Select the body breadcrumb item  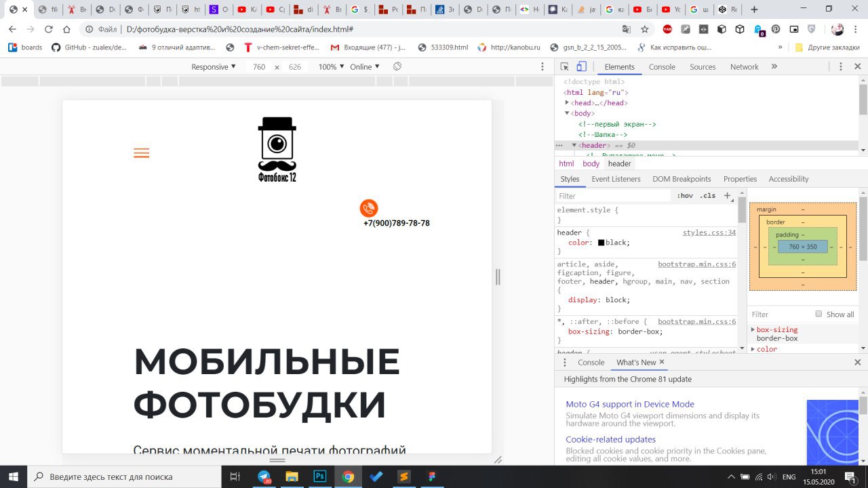[x=591, y=164]
